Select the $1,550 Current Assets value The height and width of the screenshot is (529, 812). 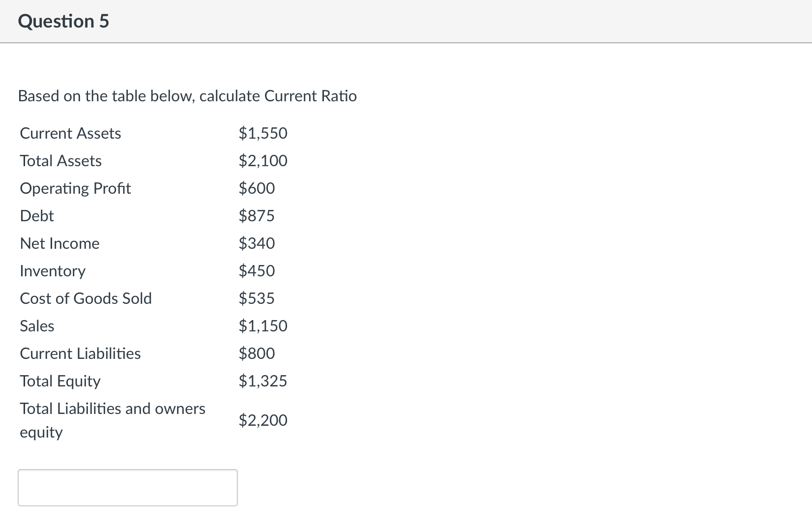pyautogui.click(x=263, y=133)
